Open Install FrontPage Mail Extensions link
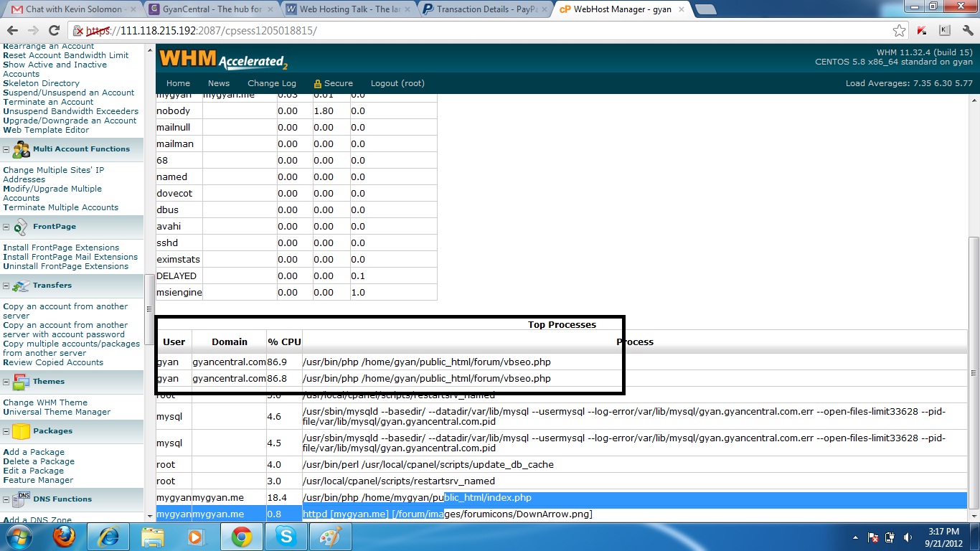 click(70, 257)
